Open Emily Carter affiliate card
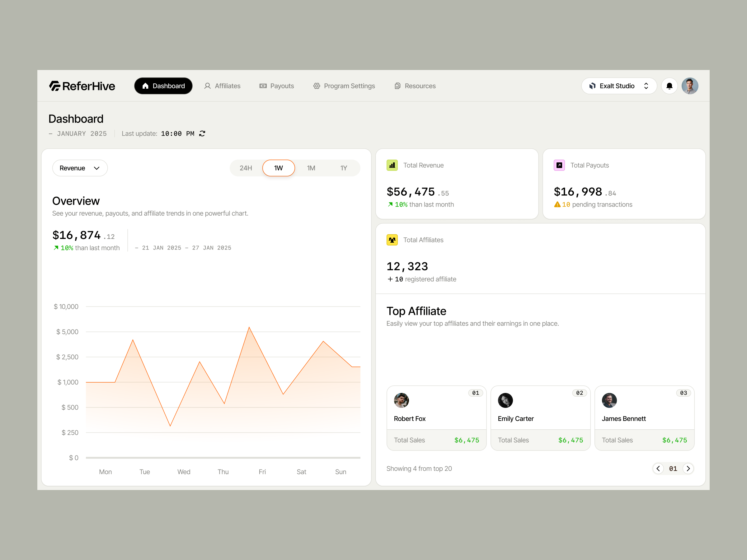The image size is (747, 560). (540, 418)
